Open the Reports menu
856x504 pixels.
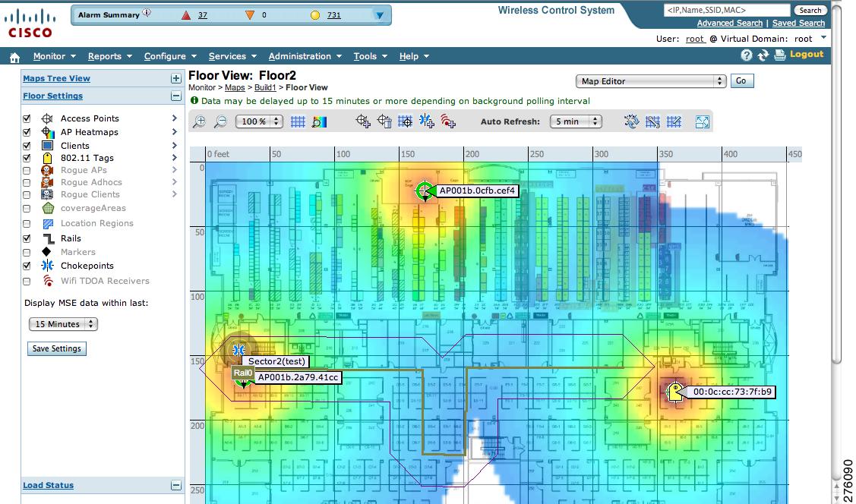[109, 56]
